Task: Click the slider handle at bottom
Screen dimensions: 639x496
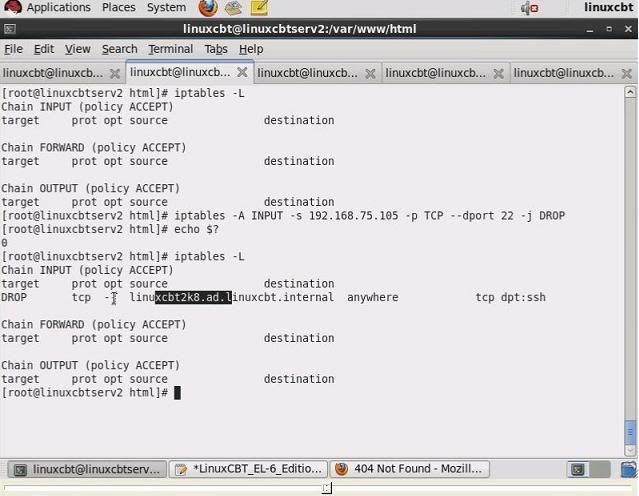Action: 327,488
